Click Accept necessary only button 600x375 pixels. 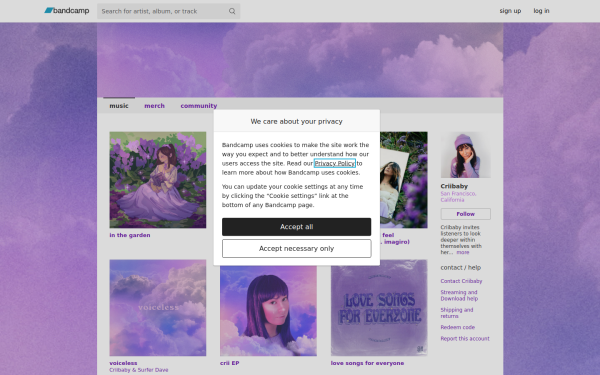[x=297, y=249]
